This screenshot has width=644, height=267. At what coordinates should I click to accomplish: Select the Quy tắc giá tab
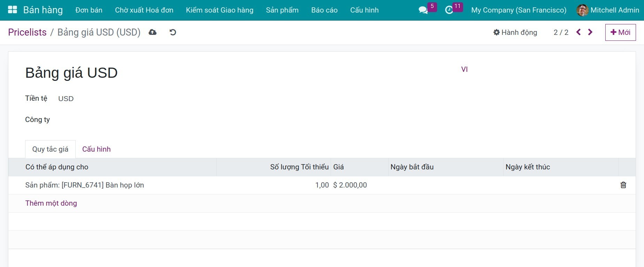click(50, 149)
